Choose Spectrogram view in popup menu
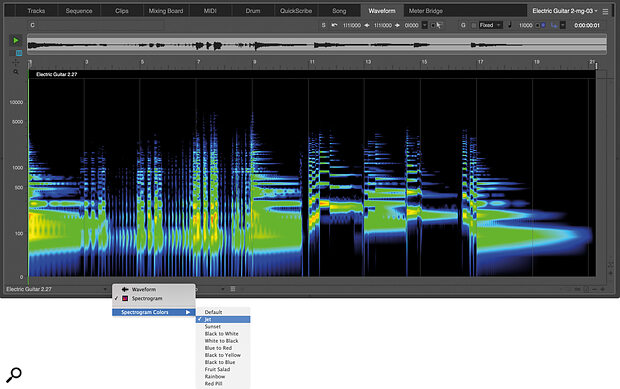The image size is (620, 389). (154, 298)
